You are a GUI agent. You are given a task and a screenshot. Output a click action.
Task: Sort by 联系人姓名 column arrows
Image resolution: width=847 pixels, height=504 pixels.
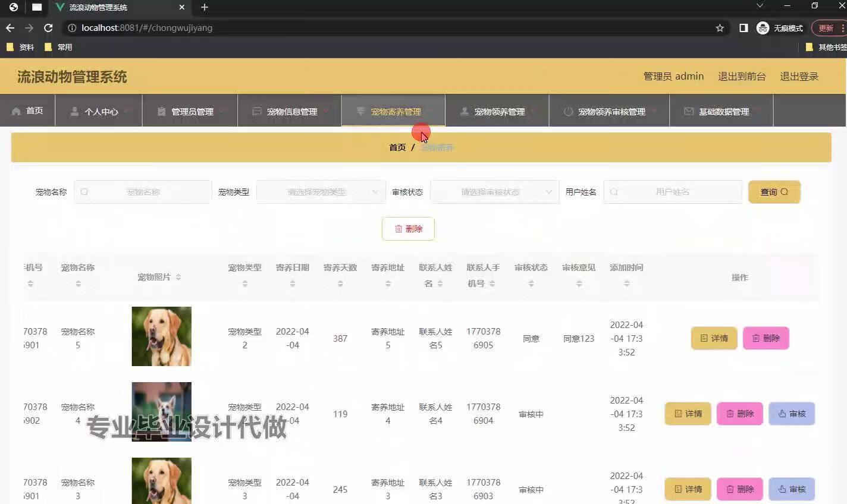click(440, 284)
